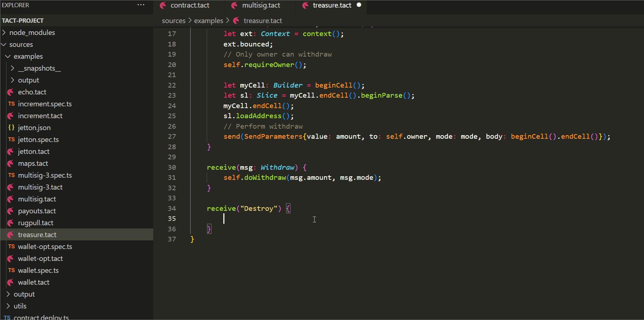Click comment "Only owner can withdraw"
The width and height of the screenshot is (644, 320).
tap(277, 54)
